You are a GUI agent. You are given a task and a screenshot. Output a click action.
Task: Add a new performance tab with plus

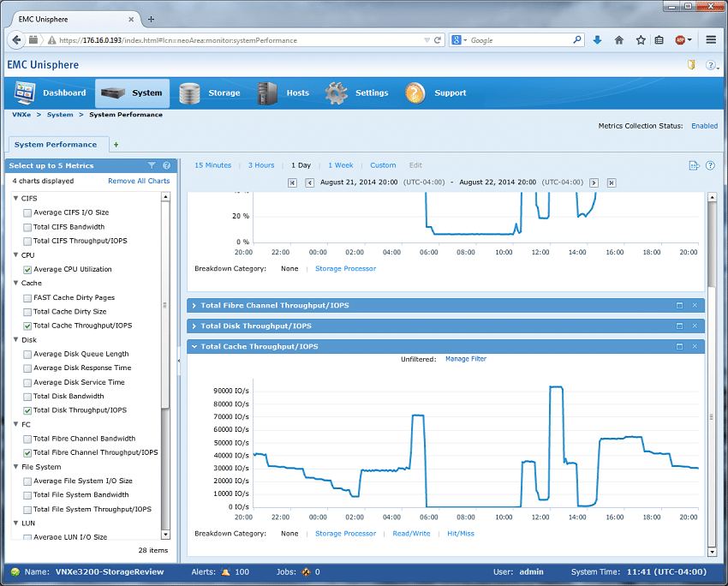[116, 145]
